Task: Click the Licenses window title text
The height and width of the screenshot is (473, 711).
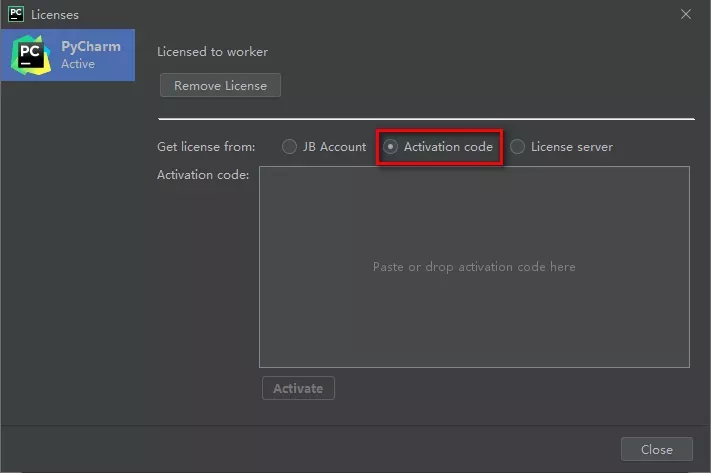Action: coord(55,15)
